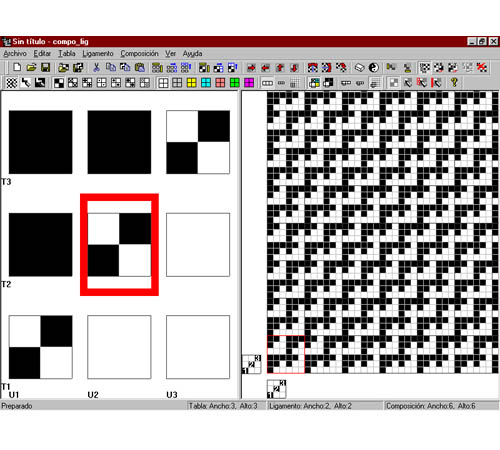Select the magenta grid color swatch
Image resolution: width=500 pixels, height=450 pixels.
pos(249,83)
